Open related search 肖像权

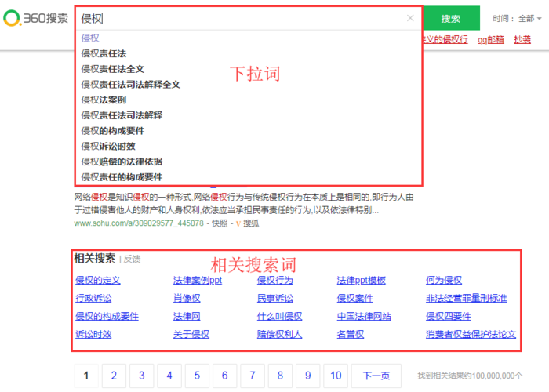[x=187, y=298]
